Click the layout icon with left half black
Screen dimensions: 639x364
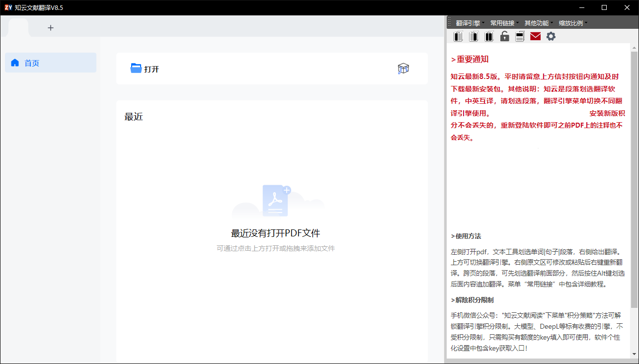[458, 36]
